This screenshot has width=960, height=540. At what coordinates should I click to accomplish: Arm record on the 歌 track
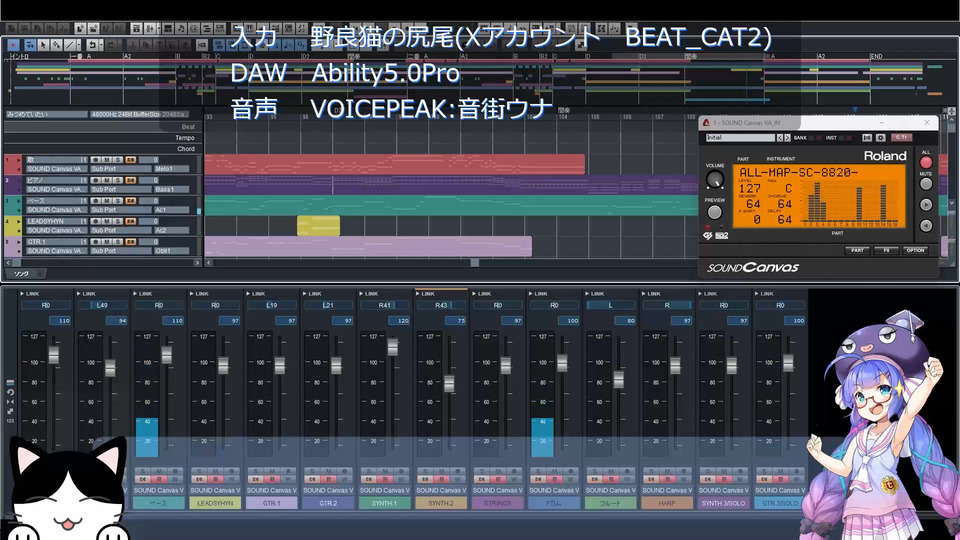pos(96,160)
